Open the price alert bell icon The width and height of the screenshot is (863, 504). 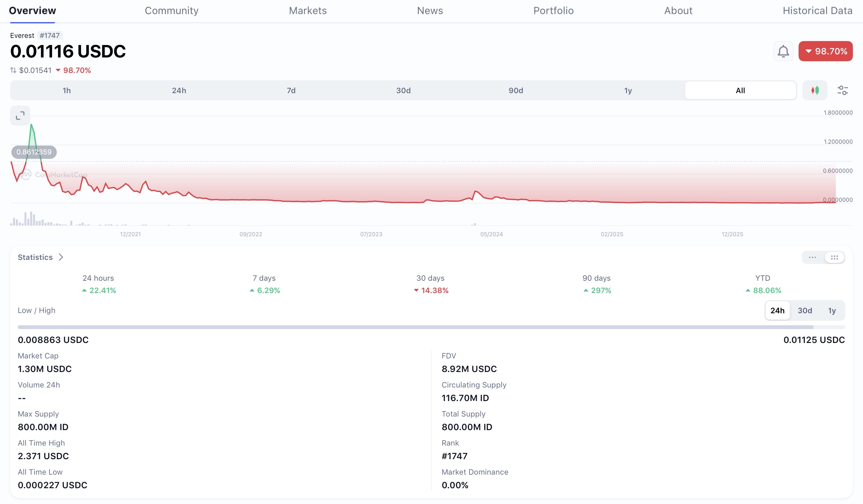(x=783, y=51)
